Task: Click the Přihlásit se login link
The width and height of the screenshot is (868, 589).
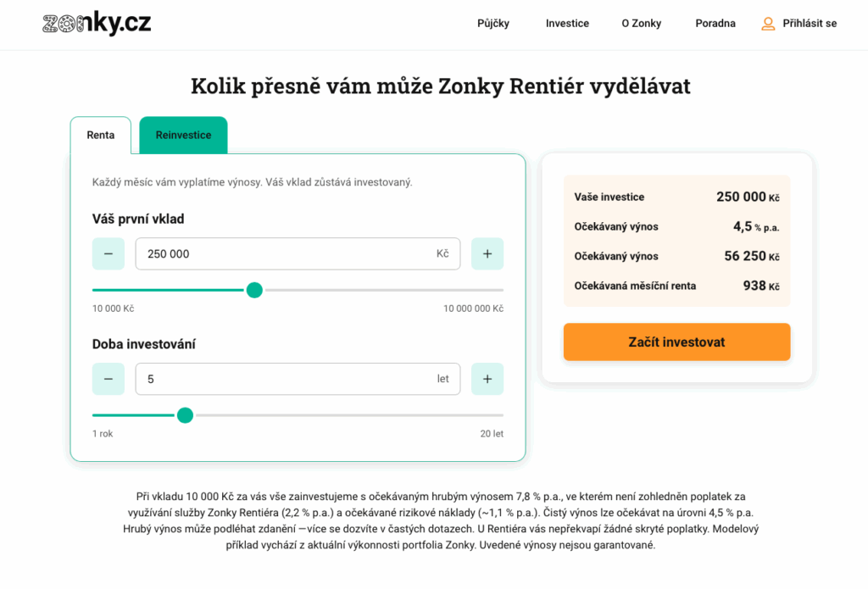Action: click(810, 24)
